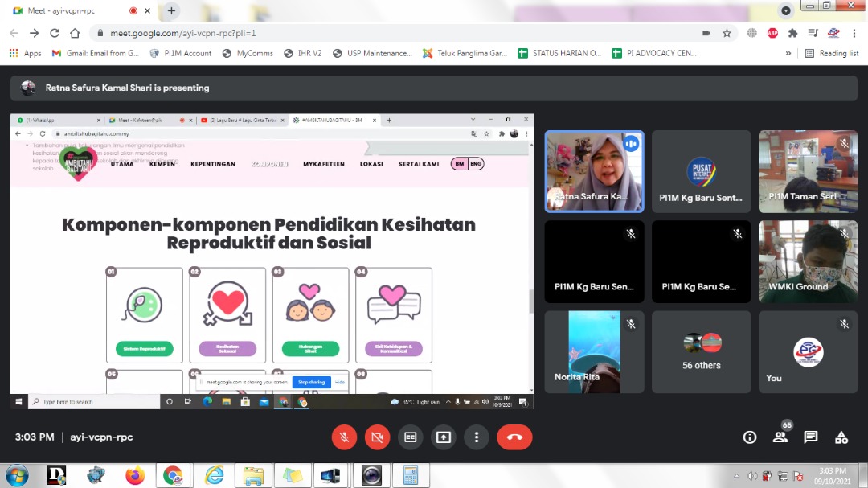Open the AdBlock Plus extension icon
Screen dimensions: 868x488
[x=773, y=33]
